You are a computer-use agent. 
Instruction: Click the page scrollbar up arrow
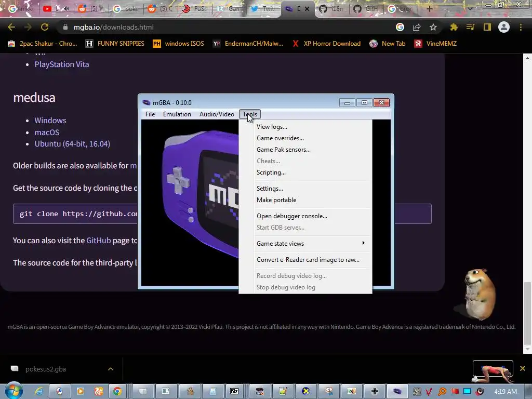pyautogui.click(x=527, y=58)
